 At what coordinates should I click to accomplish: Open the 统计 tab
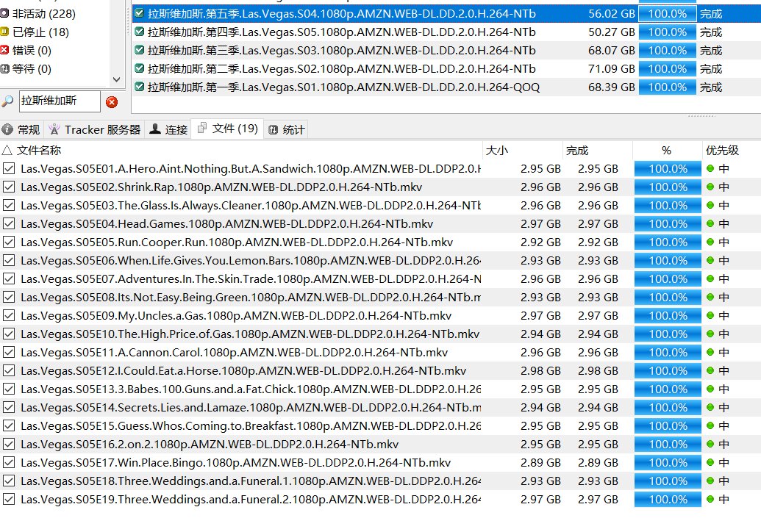click(287, 129)
